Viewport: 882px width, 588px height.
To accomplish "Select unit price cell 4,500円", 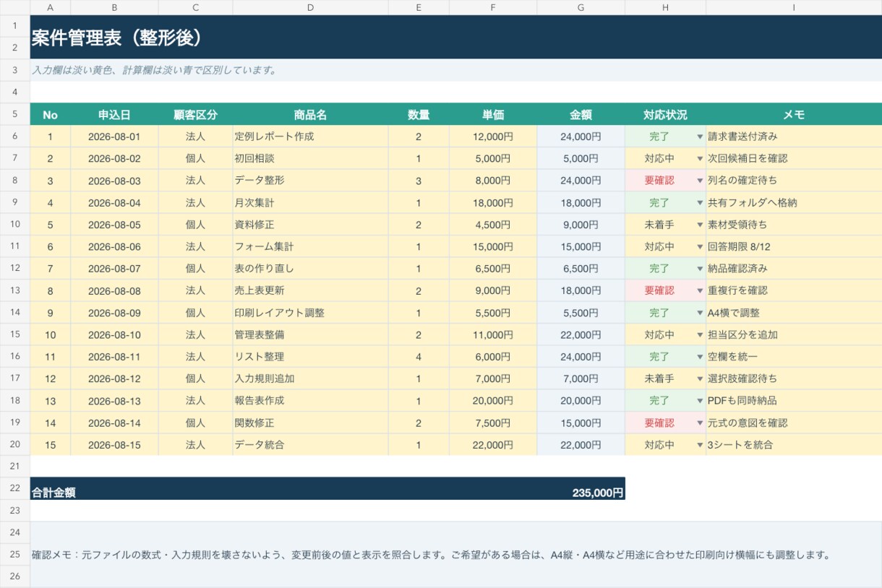I will tap(493, 225).
